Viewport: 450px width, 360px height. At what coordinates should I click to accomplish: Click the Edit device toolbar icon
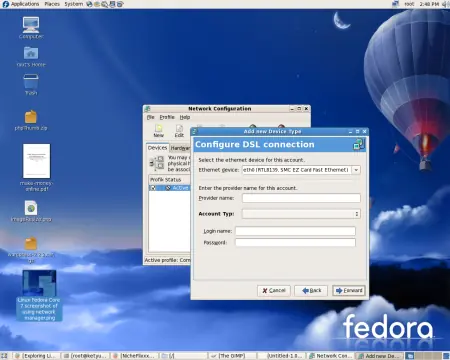(179, 131)
